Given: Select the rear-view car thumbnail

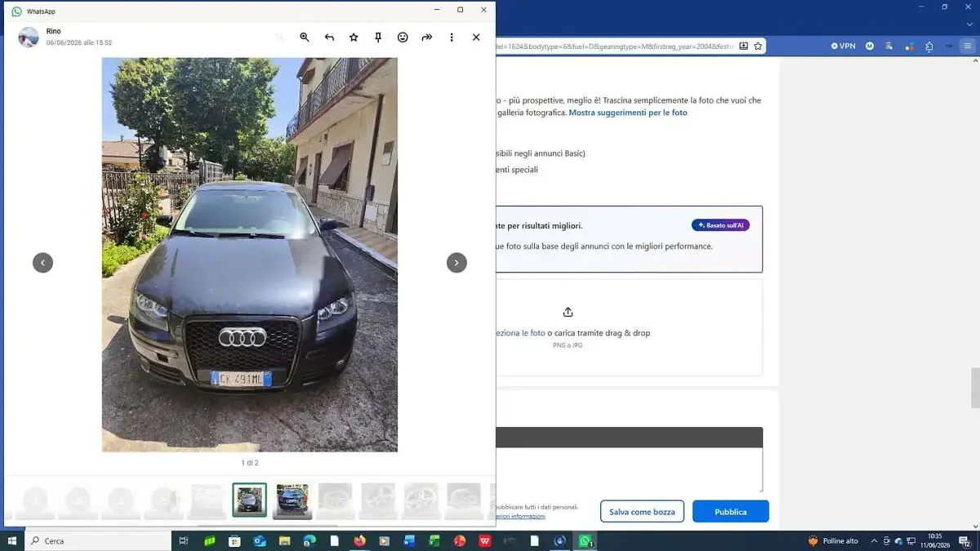Looking at the screenshot, I should [292, 500].
